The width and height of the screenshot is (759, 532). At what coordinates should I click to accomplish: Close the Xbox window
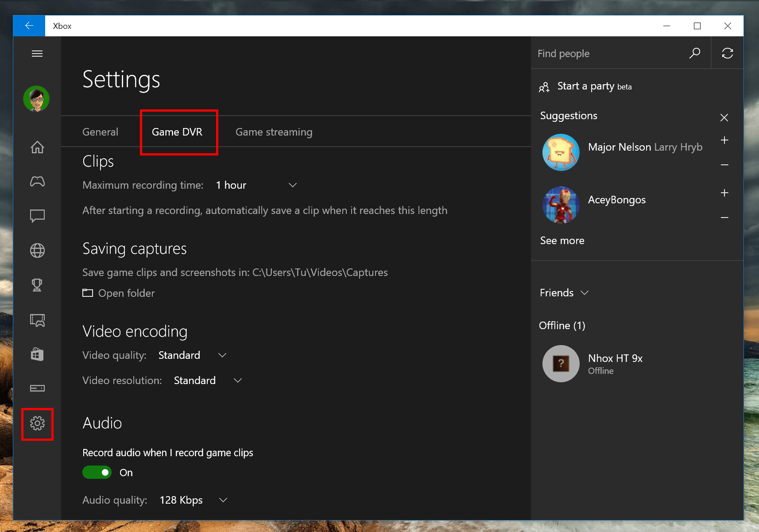[728, 26]
